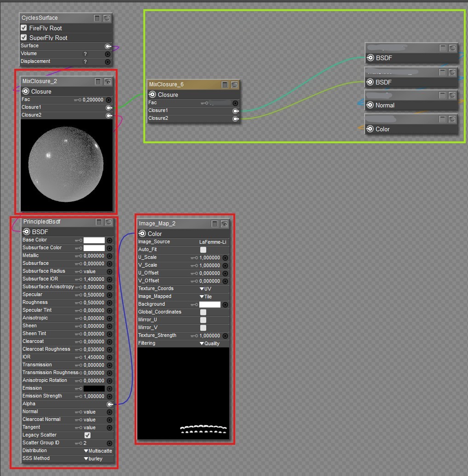Toggle preview eye icon on MixClosure_2 node
Viewport: 468px width, 476px height.
107,81
